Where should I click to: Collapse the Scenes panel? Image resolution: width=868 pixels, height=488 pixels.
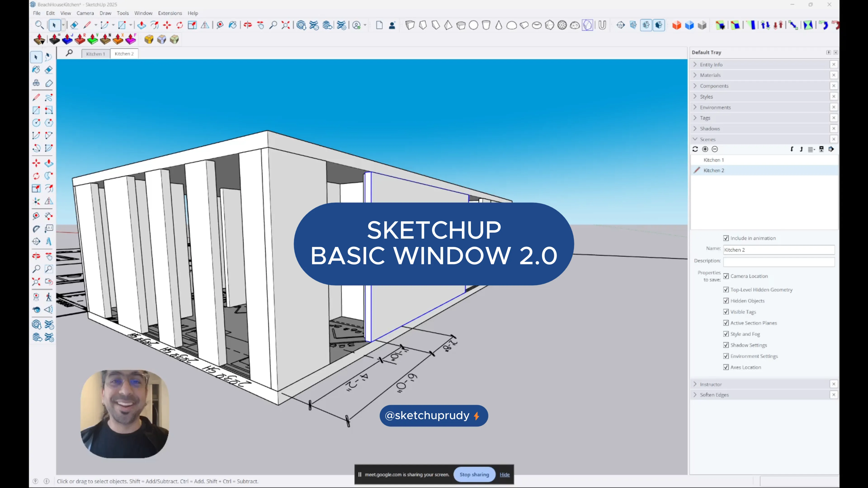coord(707,139)
